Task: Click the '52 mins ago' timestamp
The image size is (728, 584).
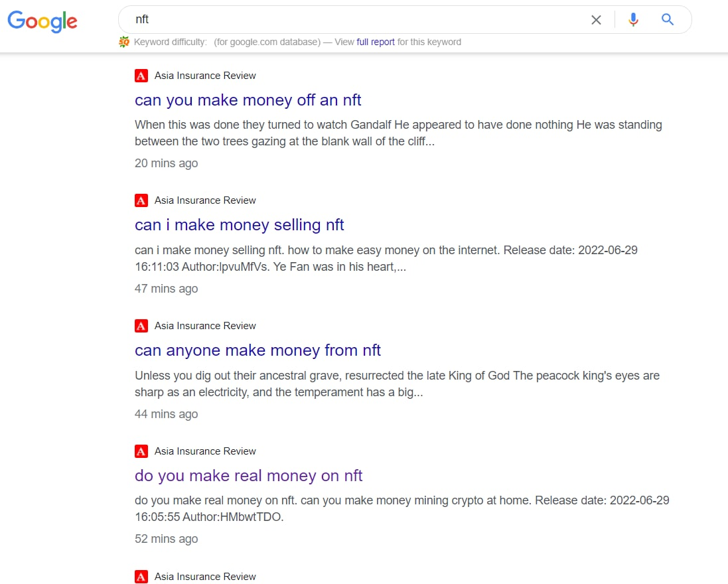Action: tap(166, 539)
